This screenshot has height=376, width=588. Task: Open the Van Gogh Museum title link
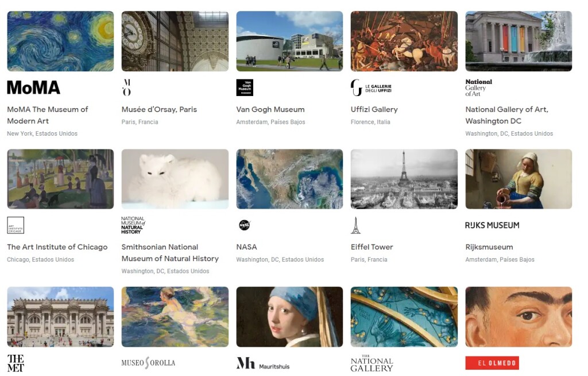(270, 109)
